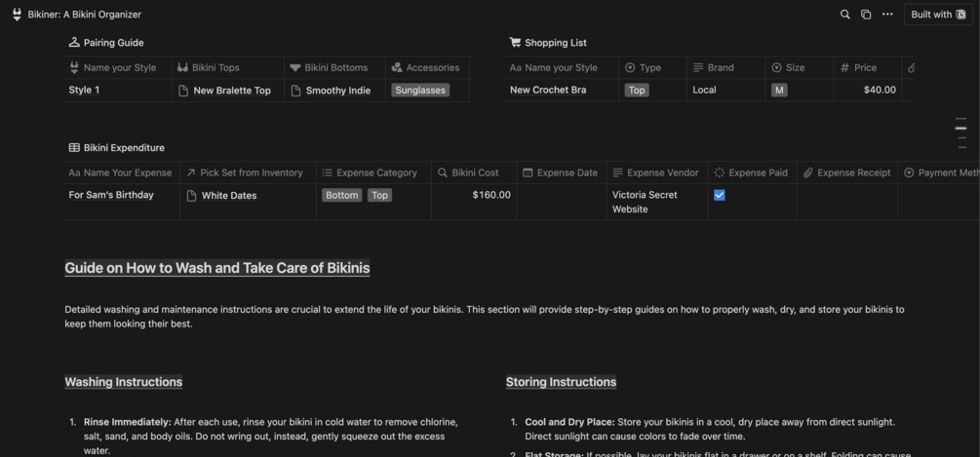Screen dimensions: 980x457
Task: Click the Pairing Guide hanger icon
Action: (x=74, y=43)
